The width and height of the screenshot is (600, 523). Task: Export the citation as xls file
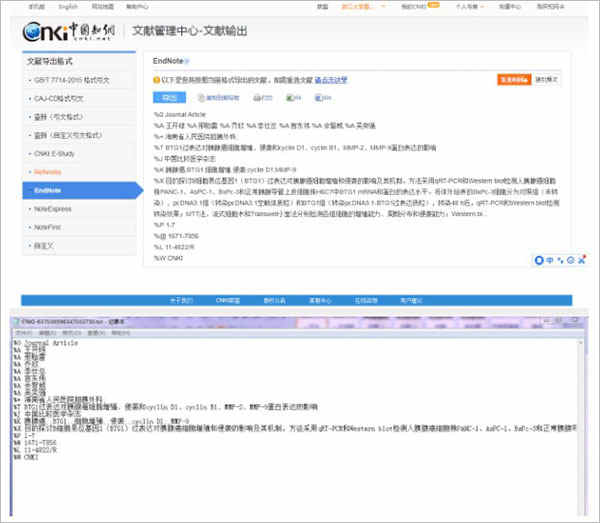tap(293, 98)
